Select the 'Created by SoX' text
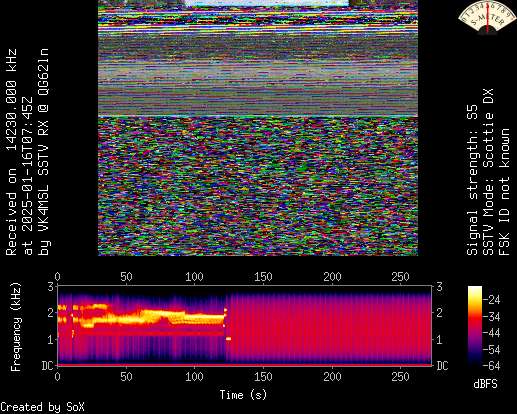The width and height of the screenshot is (517, 414). coord(42,407)
